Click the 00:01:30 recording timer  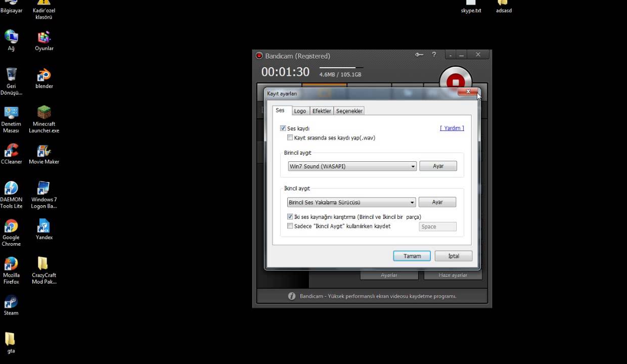point(285,72)
